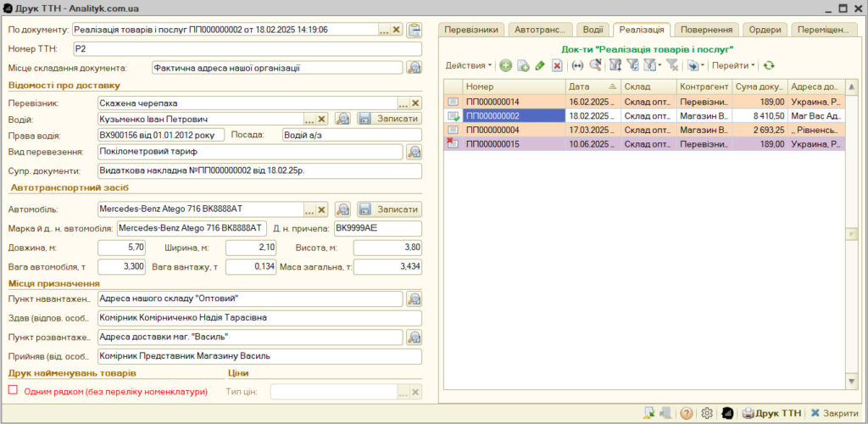Click the document list scrollbar down arrow
The image size is (868, 424).
851,382
